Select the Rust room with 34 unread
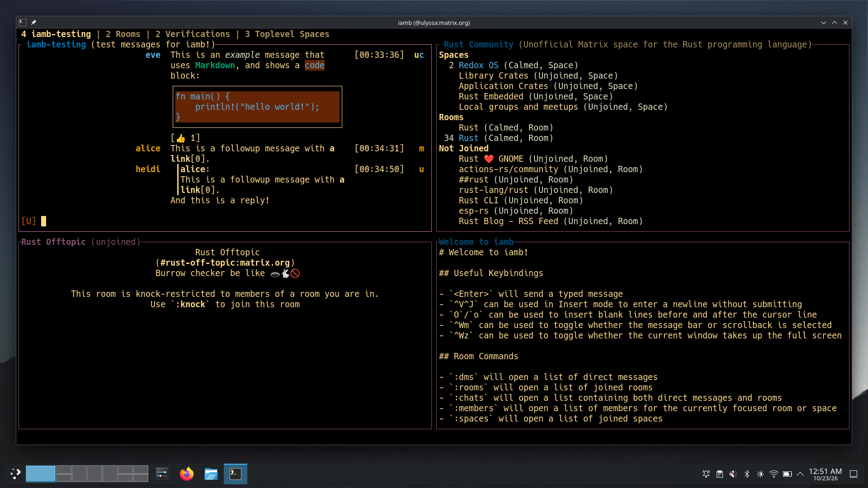This screenshot has height=488, width=868. click(x=498, y=138)
